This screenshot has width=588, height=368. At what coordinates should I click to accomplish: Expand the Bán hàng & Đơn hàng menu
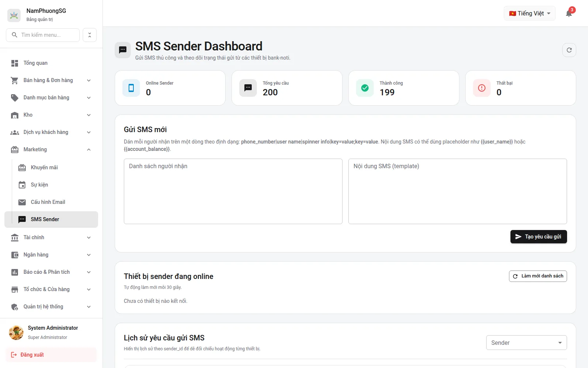click(51, 80)
